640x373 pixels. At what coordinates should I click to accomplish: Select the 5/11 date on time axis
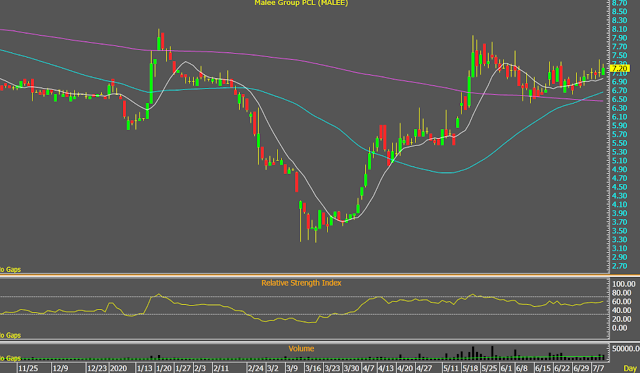tap(451, 369)
